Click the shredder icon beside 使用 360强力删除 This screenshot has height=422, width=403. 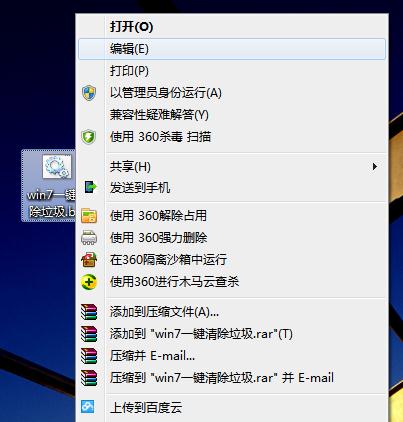89,238
